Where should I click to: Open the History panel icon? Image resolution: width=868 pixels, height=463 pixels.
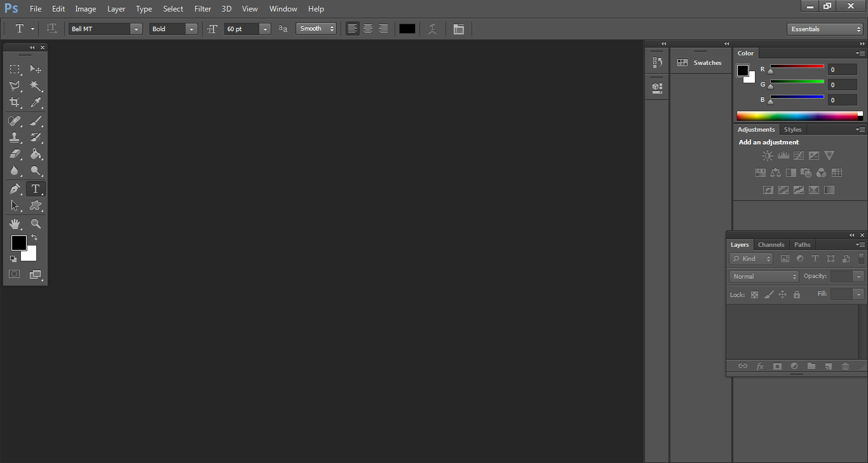[x=657, y=62]
